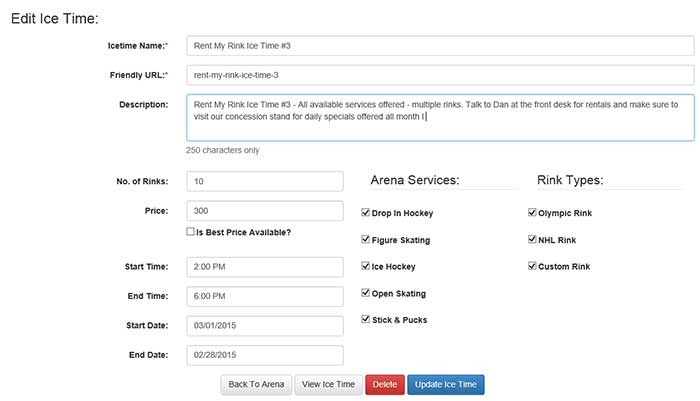The height and width of the screenshot is (401, 700).
Task: Toggle the Figure Skating checkbox
Action: tap(366, 240)
